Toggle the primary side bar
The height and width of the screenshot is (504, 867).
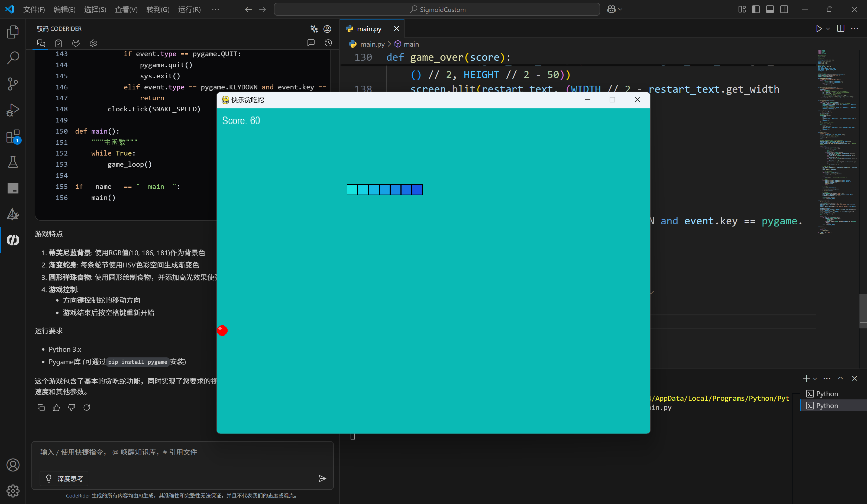[756, 9]
